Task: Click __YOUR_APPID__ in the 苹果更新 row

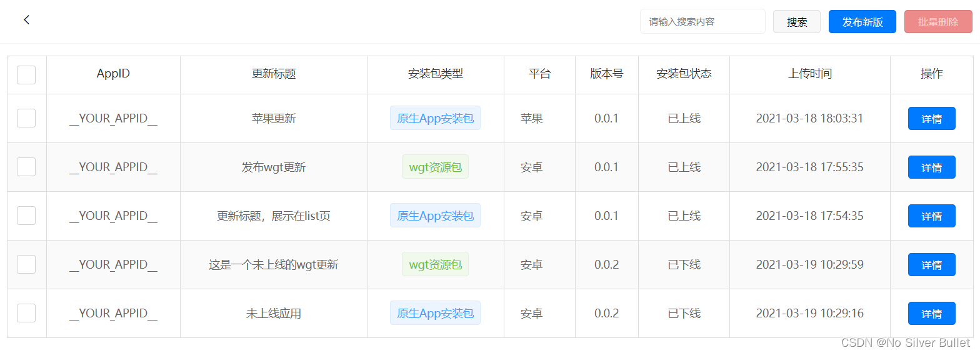Action: point(113,119)
